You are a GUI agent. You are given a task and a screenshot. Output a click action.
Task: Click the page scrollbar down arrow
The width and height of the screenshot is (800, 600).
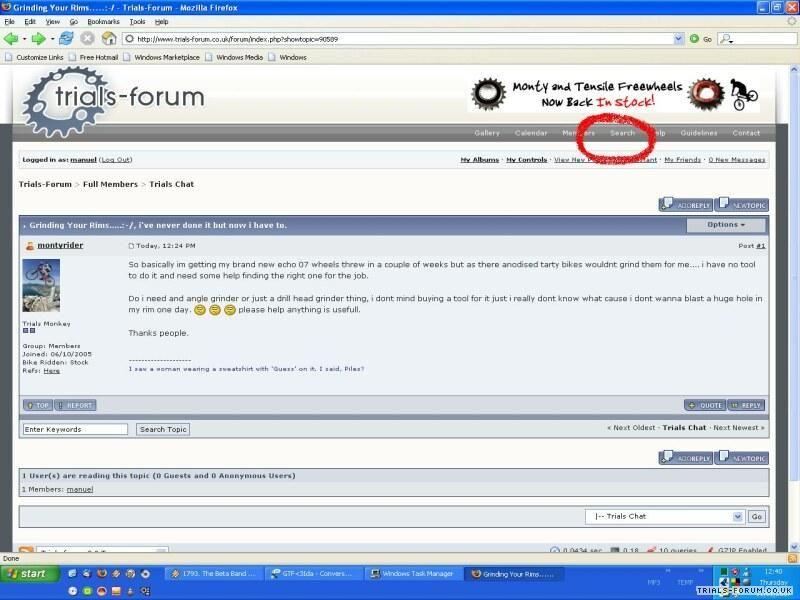[x=794, y=546]
